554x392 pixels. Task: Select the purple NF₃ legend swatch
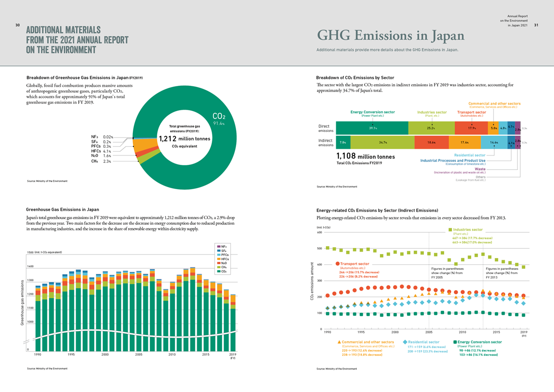(216, 246)
